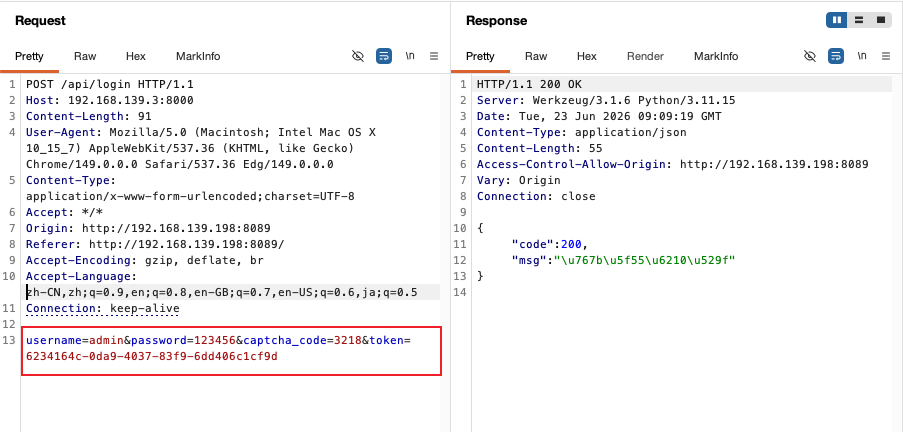Open Request panel hamburger options menu
903x432 pixels.
tap(434, 56)
